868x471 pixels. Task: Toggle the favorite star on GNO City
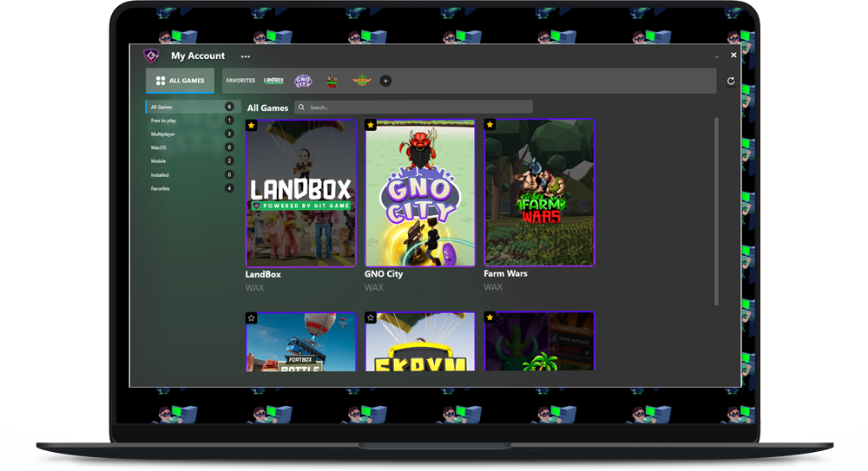(x=371, y=126)
